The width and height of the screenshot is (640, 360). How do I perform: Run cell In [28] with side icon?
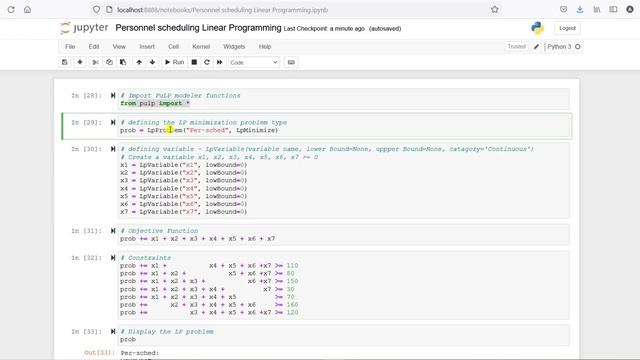(113, 96)
